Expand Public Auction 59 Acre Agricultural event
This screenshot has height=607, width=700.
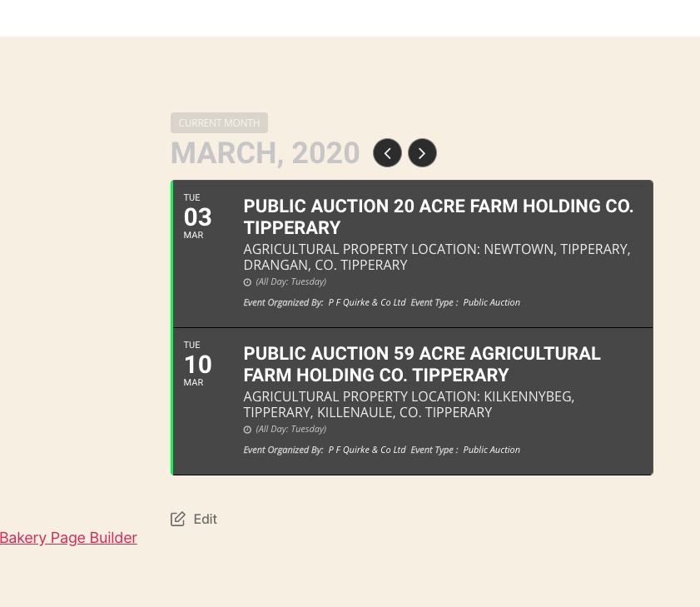click(421, 364)
